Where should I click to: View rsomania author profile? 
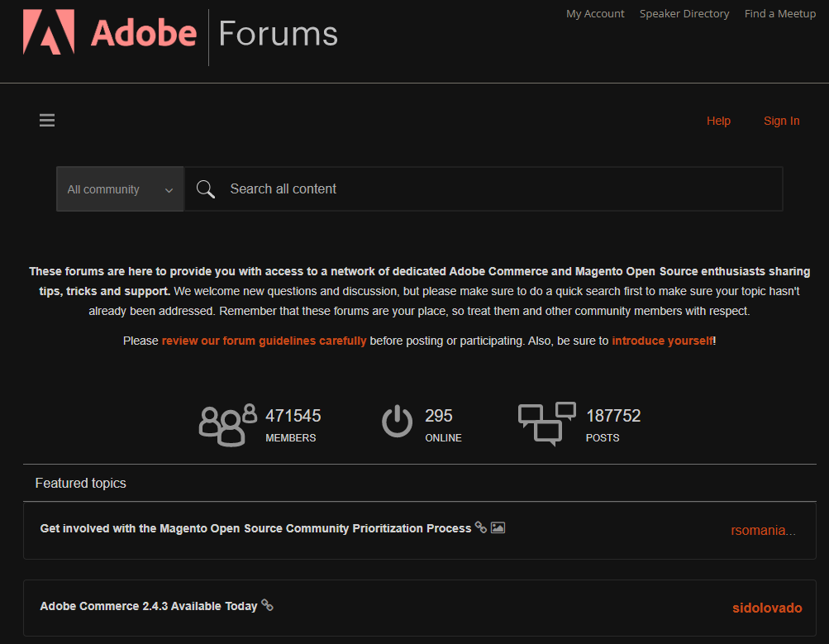click(x=763, y=530)
